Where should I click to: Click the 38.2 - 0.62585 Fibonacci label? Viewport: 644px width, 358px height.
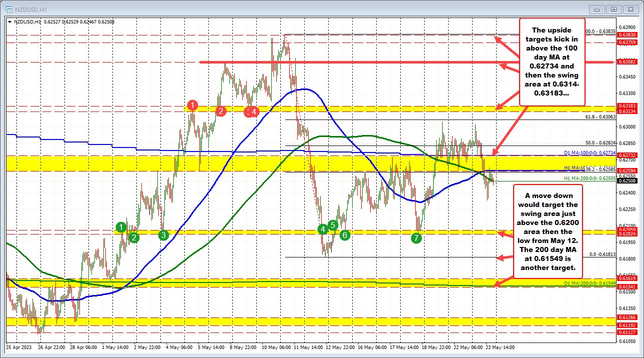(x=600, y=170)
